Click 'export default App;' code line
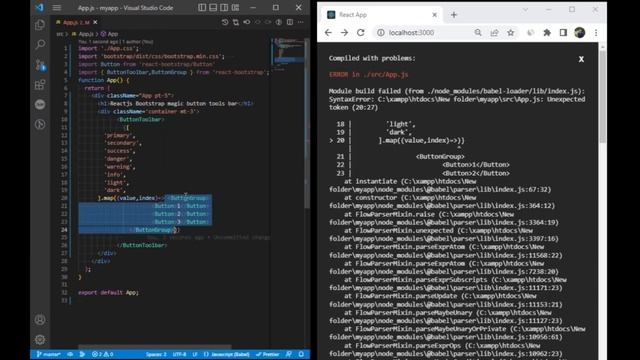 (x=108, y=293)
